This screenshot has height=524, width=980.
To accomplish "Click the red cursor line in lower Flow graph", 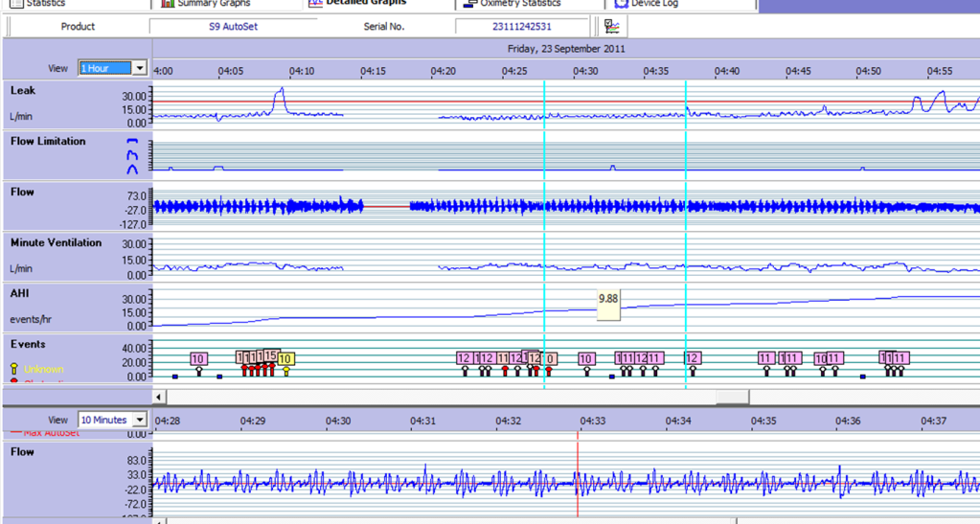I will 578,478.
